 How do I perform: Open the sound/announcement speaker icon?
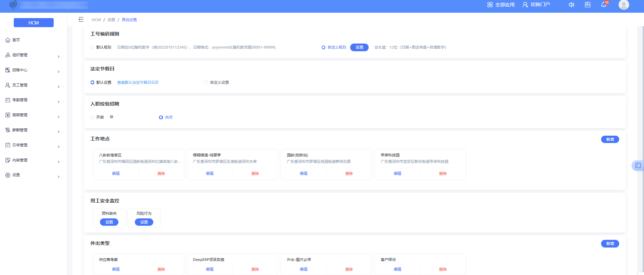pos(572,5)
